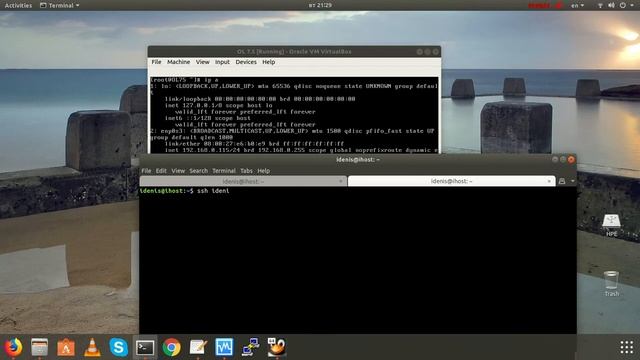Click the 'inet 192.168.0.115/24' line in VM
The image size is (640, 360).
click(301, 150)
